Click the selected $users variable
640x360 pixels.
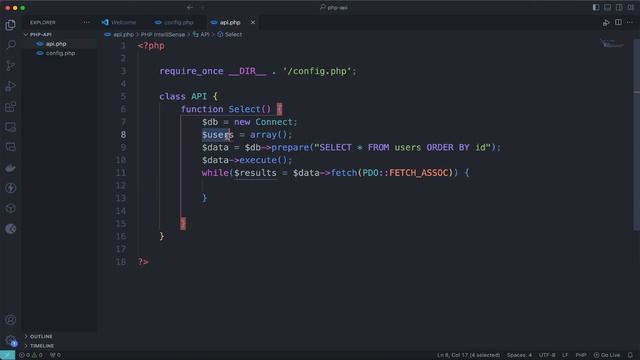coord(218,135)
